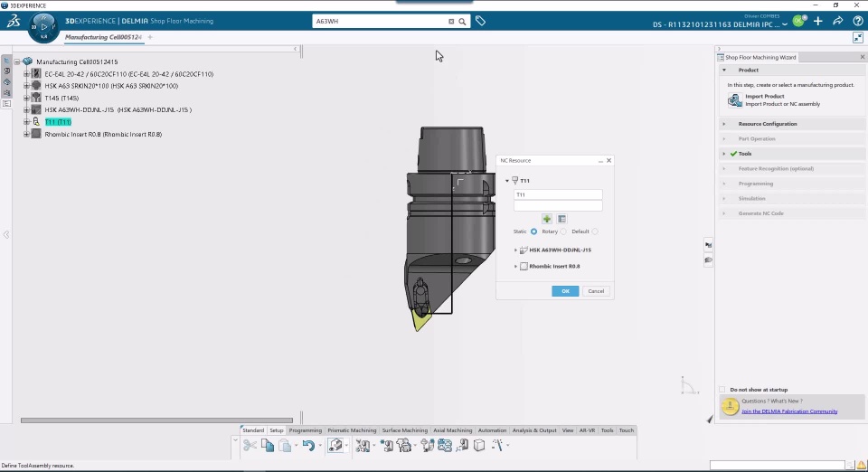The width and height of the screenshot is (868, 472).
Task: Expand HSK A63WH-DDJNL-J15 in NC Resource dialog
Action: point(515,250)
